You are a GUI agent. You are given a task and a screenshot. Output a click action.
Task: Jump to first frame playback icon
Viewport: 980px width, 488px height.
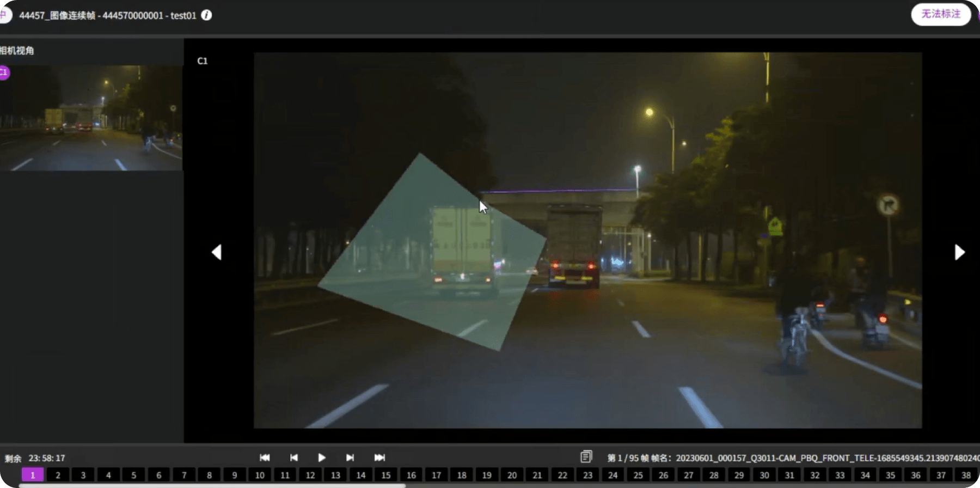[265, 457]
